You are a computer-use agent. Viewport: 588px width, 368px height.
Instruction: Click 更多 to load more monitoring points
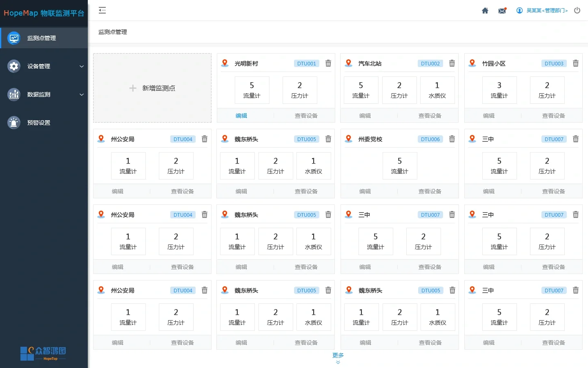(338, 356)
